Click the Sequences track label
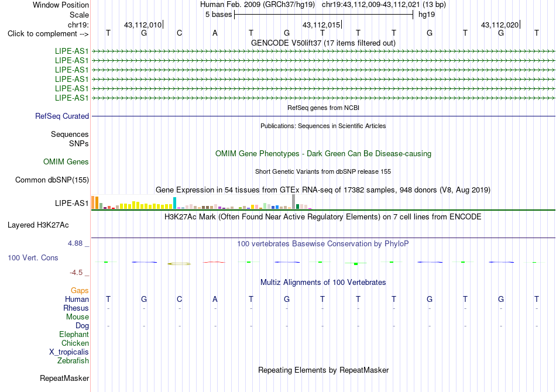Image resolution: width=556 pixels, height=392 pixels. click(x=70, y=135)
